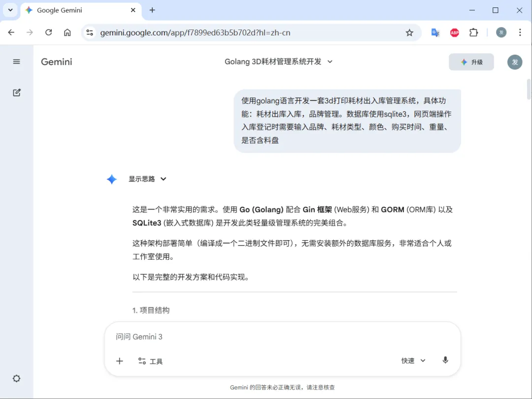Click the user prompt message bubble
The width and height of the screenshot is (532, 399).
[x=347, y=121]
